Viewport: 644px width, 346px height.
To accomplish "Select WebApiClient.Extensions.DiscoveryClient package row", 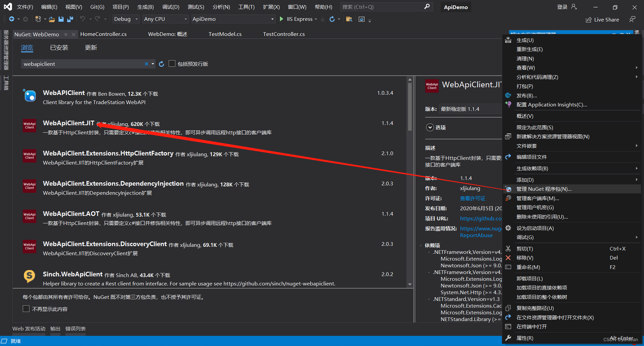I will (x=209, y=248).
